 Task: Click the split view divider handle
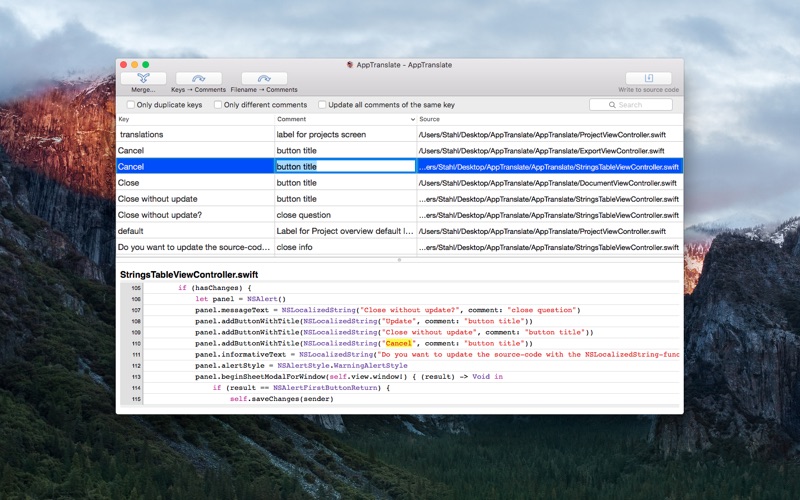tap(399, 260)
